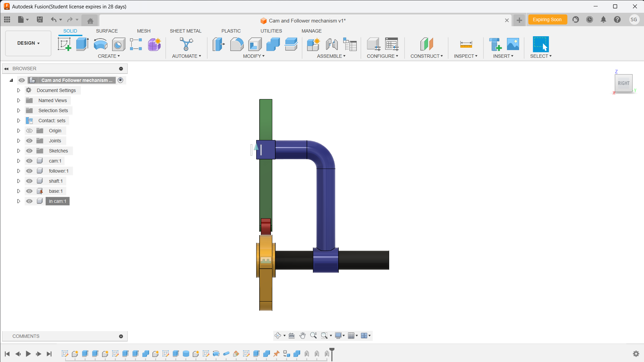Open the MODIFY dropdown menu
This screenshot has width=644, height=362.
click(x=254, y=56)
